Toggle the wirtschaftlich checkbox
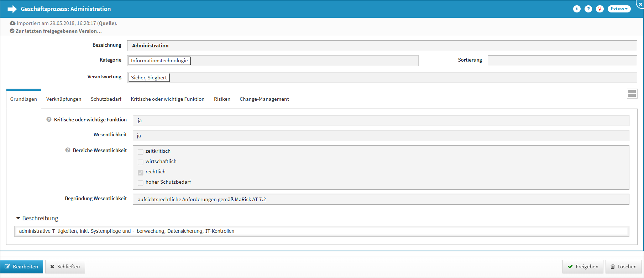This screenshot has width=644, height=278. point(141,162)
